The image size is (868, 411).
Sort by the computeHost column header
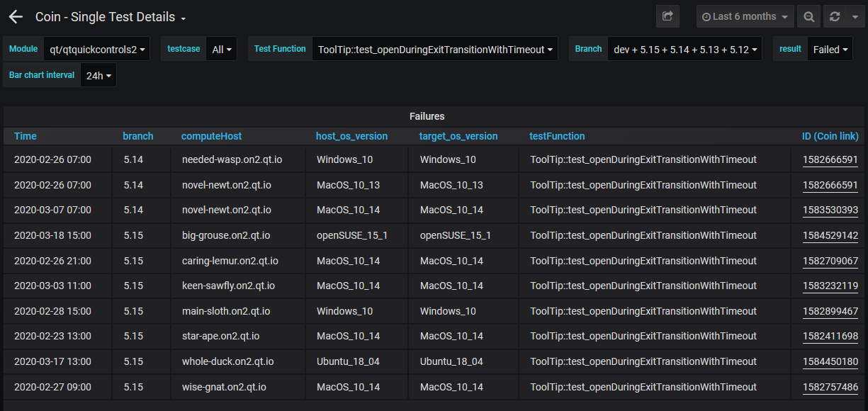tap(211, 136)
